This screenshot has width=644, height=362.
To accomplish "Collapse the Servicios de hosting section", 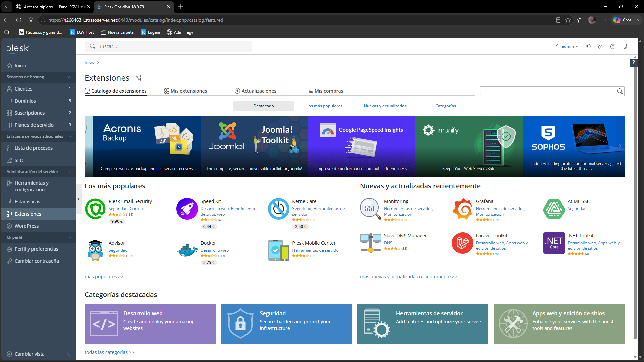I will pyautogui.click(x=70, y=77).
